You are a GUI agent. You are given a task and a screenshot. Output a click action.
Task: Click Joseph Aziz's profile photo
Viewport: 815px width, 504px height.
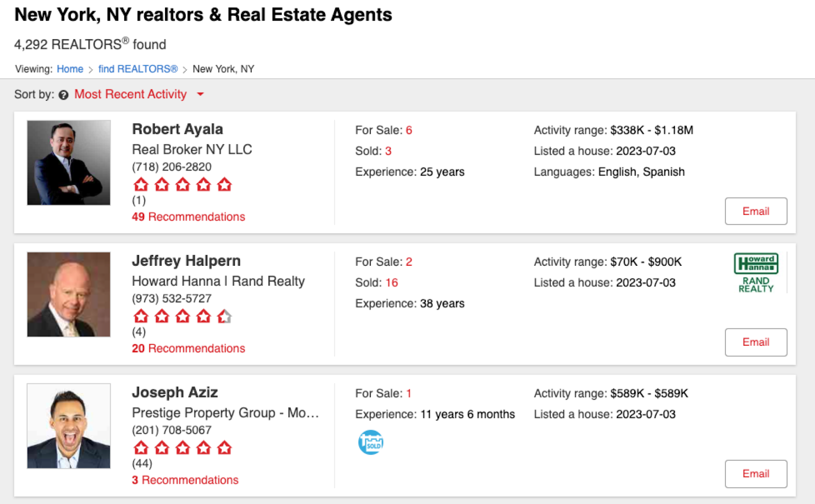tap(68, 426)
